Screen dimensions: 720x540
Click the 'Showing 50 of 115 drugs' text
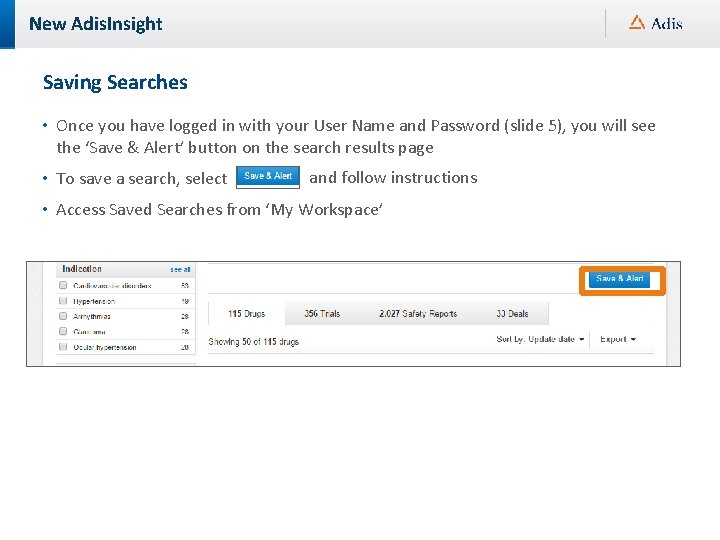253,342
